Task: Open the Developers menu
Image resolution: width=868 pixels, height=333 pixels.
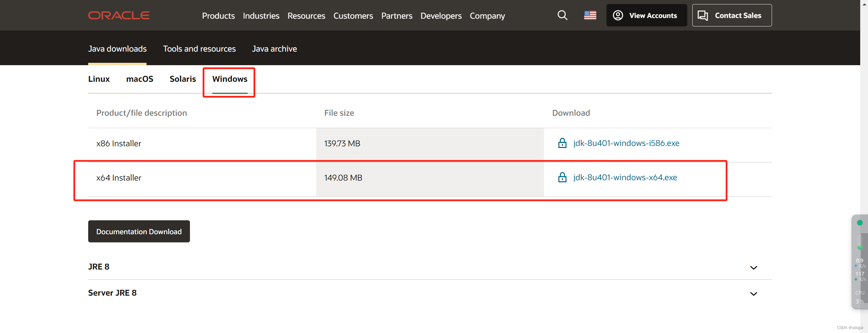Action: (441, 16)
